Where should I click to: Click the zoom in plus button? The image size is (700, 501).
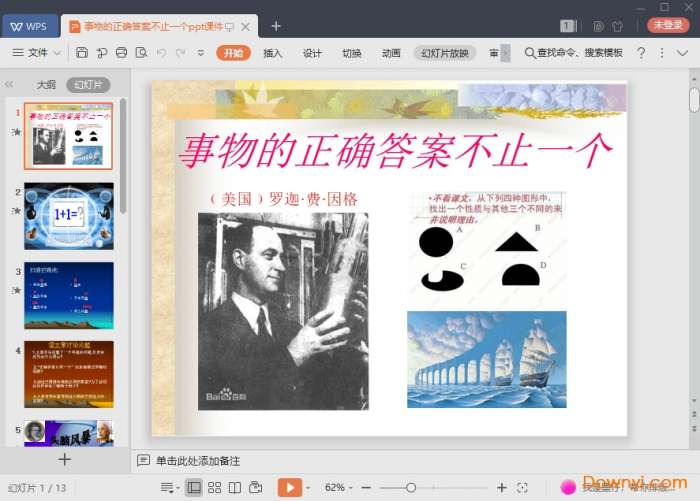(502, 488)
